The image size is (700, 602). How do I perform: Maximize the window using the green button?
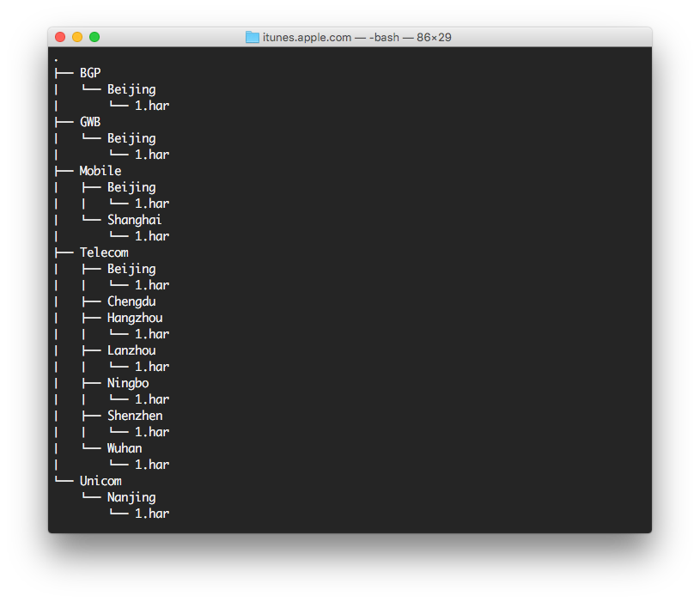[x=94, y=37]
